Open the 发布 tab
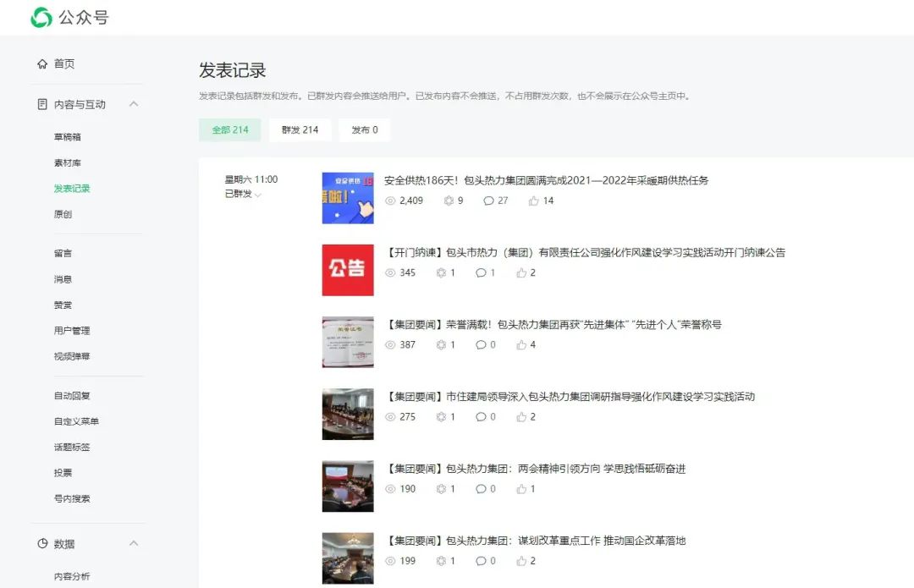The width and height of the screenshot is (914, 588). click(x=364, y=129)
